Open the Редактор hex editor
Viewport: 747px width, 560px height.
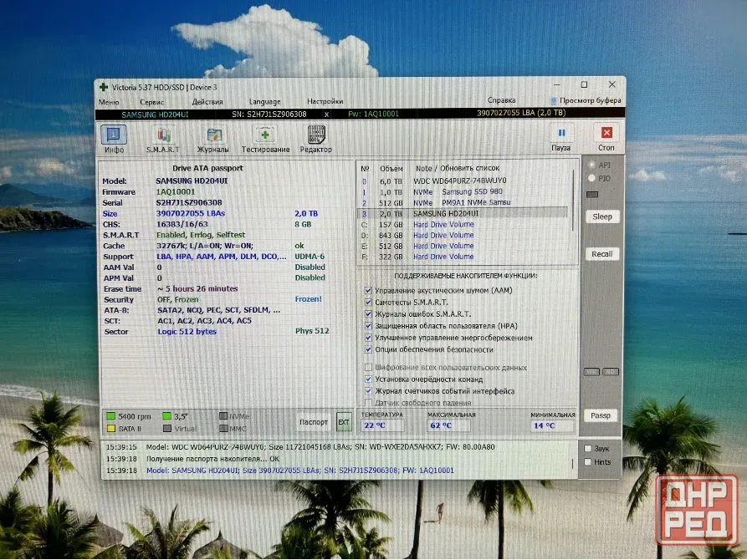316,139
